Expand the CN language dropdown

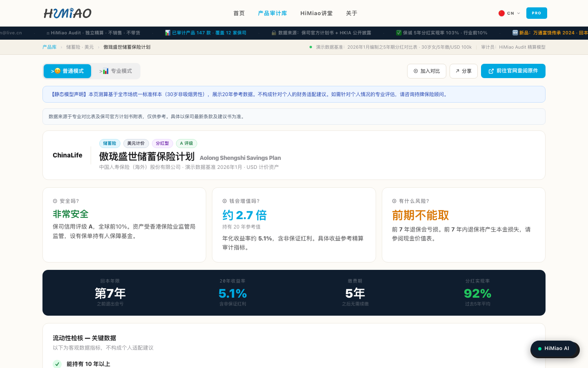click(x=510, y=13)
